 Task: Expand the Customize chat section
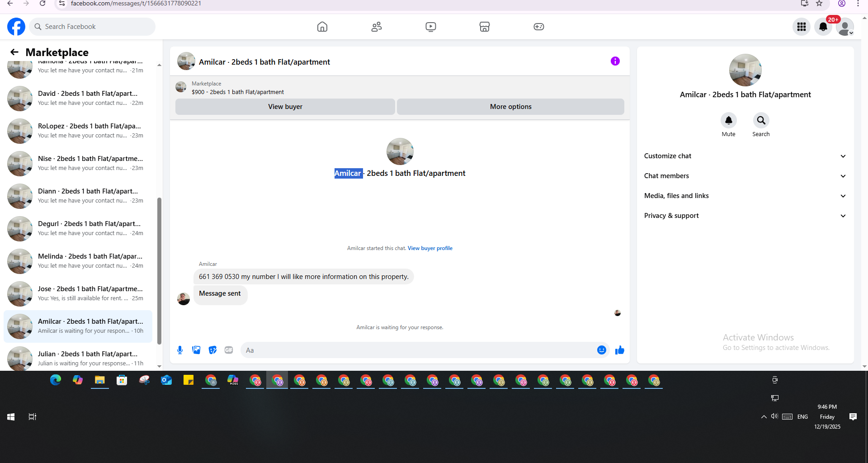745,156
